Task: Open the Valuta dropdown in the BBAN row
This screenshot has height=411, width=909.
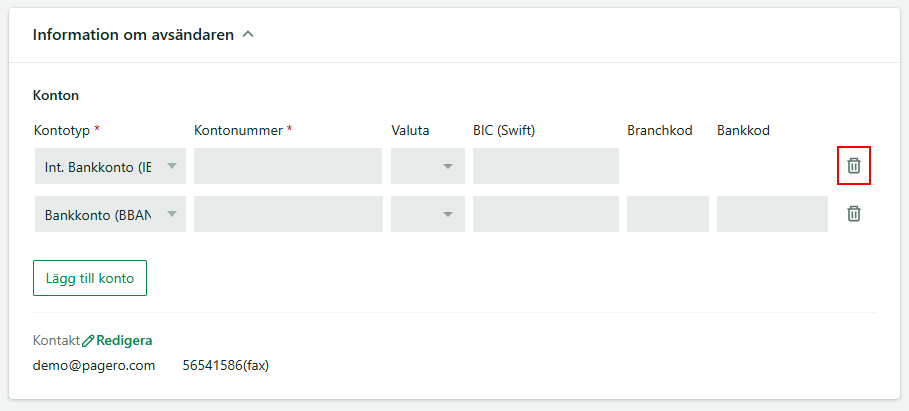Action: click(x=428, y=214)
